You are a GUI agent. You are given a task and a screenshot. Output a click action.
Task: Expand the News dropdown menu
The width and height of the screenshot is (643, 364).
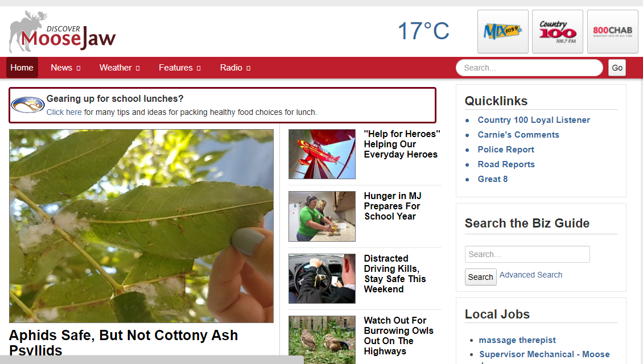(x=65, y=68)
